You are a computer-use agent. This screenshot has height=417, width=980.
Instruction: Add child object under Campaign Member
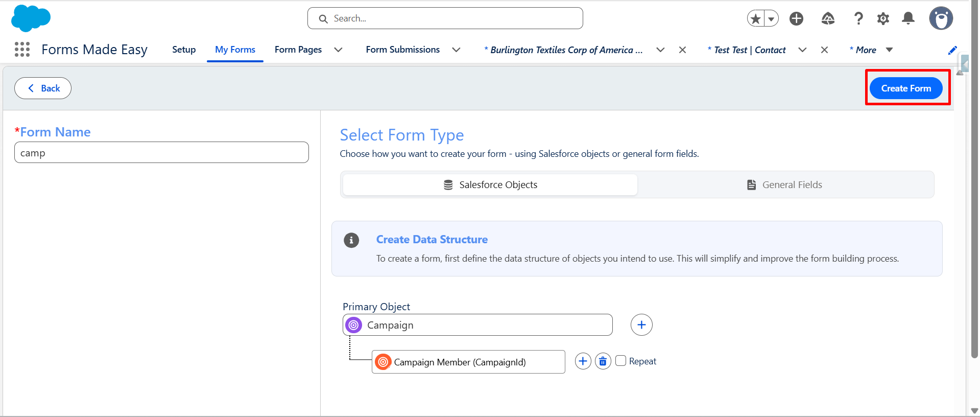point(583,361)
